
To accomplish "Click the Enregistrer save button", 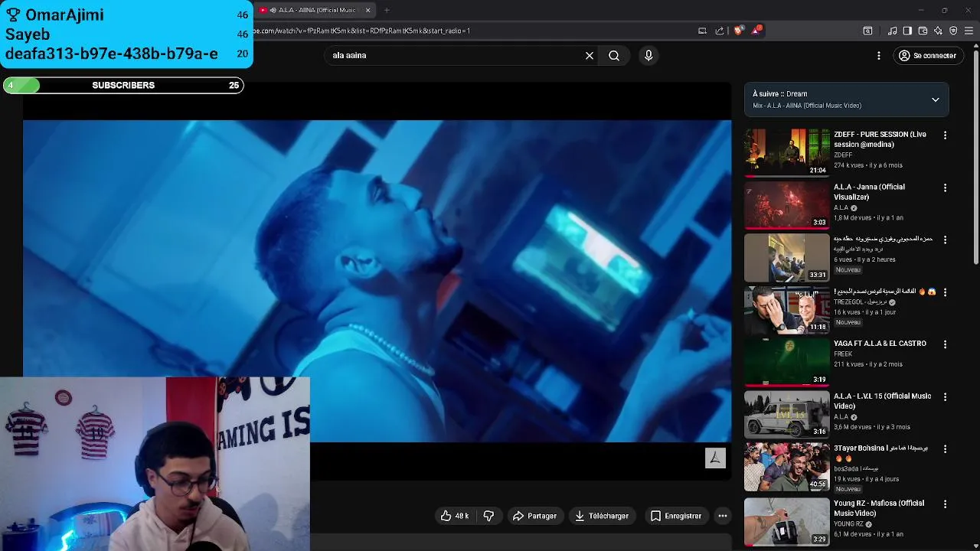I will click(x=676, y=516).
